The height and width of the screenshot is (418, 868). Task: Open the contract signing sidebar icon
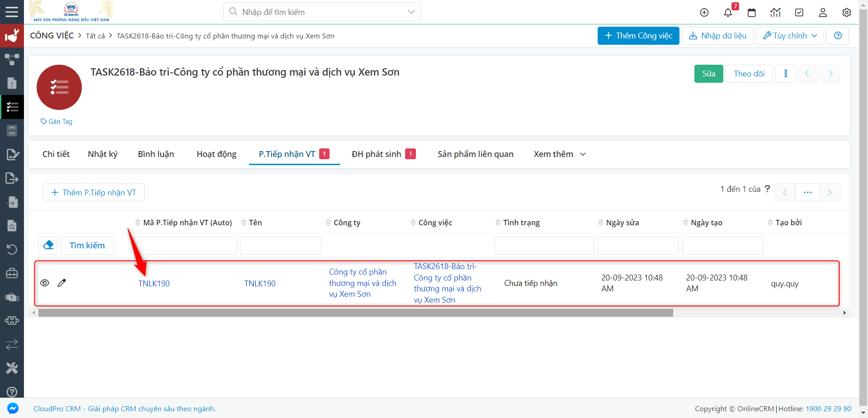(x=12, y=154)
